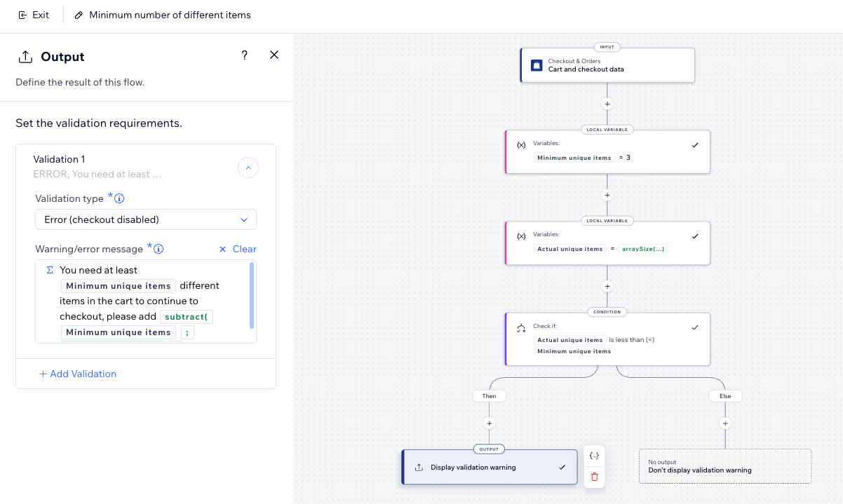Clear the warning/error message
843x504 pixels.
tap(238, 249)
